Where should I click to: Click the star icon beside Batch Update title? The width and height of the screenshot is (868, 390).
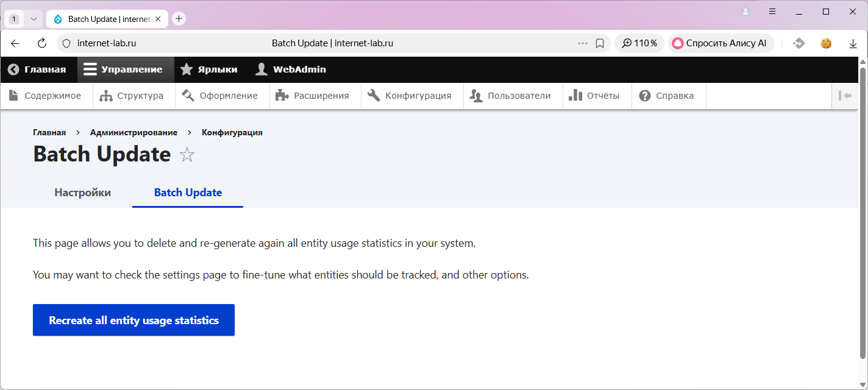pyautogui.click(x=187, y=155)
